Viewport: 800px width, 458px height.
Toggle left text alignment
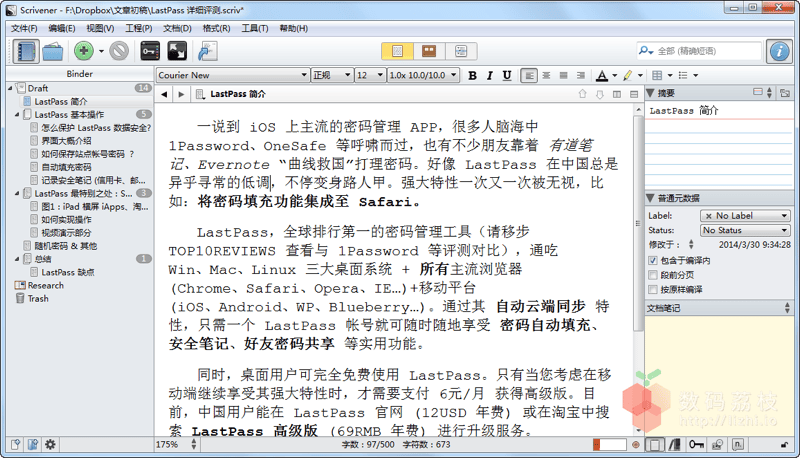click(x=529, y=75)
